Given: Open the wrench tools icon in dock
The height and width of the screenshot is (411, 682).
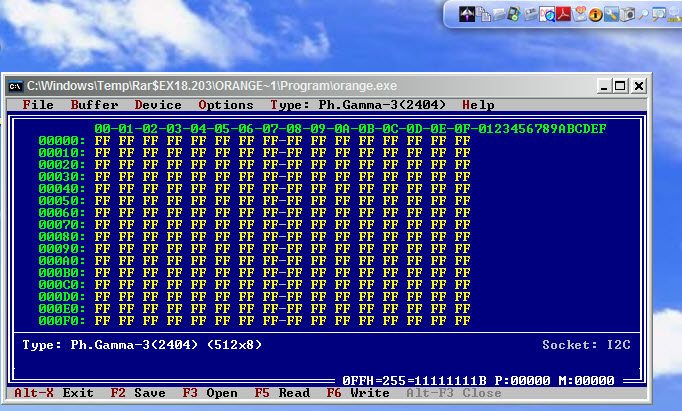Looking at the screenshot, I should coord(611,14).
